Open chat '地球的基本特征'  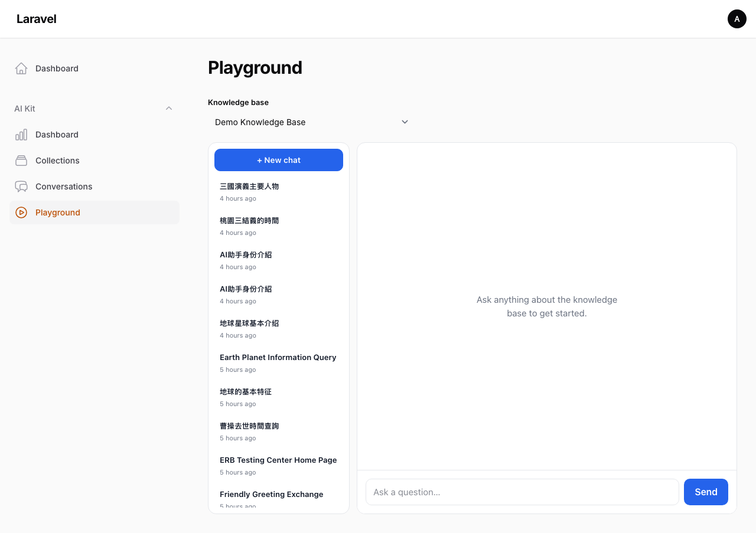point(279,397)
